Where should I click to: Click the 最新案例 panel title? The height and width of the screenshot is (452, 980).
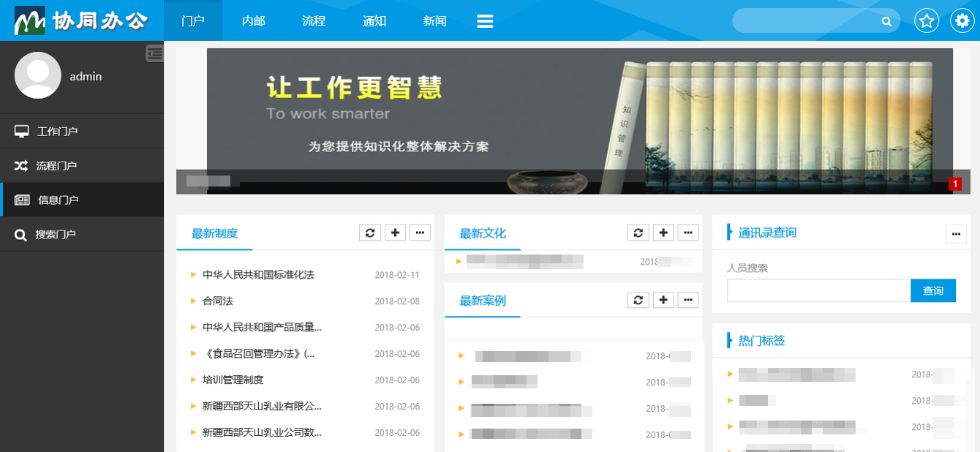[483, 301]
